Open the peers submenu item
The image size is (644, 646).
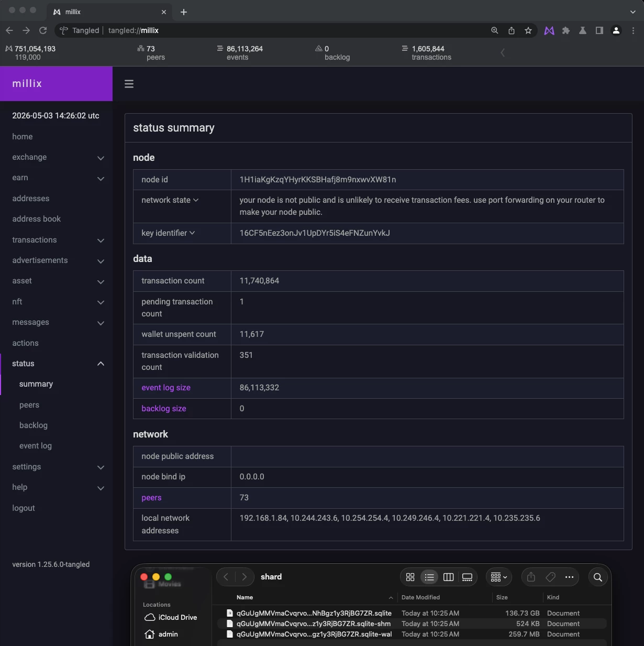29,405
